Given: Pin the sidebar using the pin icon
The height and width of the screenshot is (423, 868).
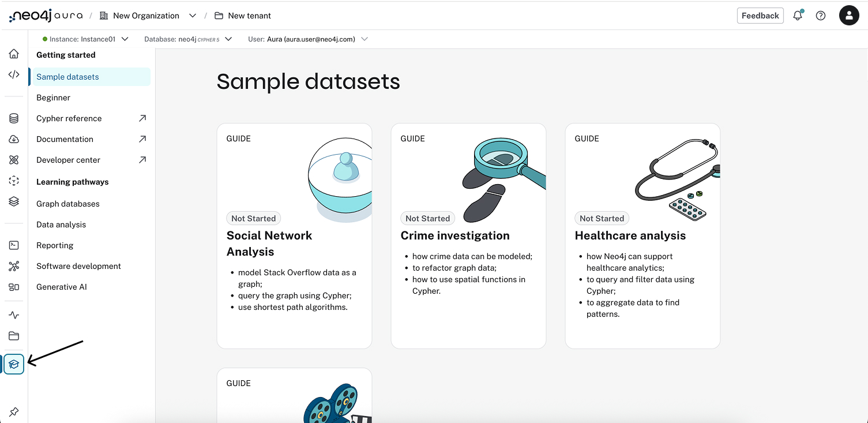Looking at the screenshot, I should (13, 411).
